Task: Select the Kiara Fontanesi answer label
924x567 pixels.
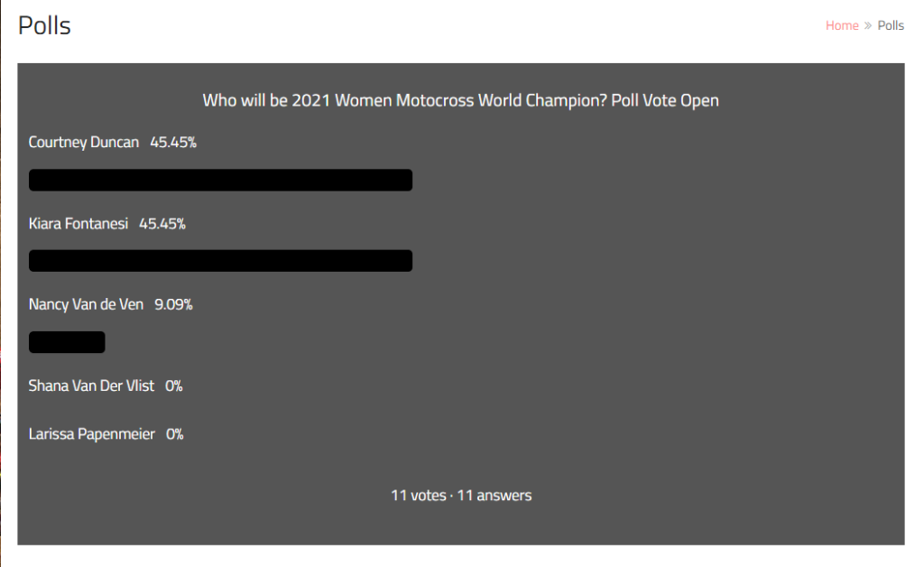Action: [79, 223]
